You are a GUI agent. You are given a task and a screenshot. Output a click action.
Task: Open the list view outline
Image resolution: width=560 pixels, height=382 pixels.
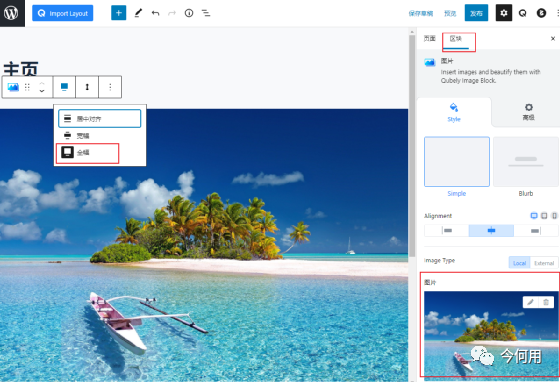click(x=206, y=13)
